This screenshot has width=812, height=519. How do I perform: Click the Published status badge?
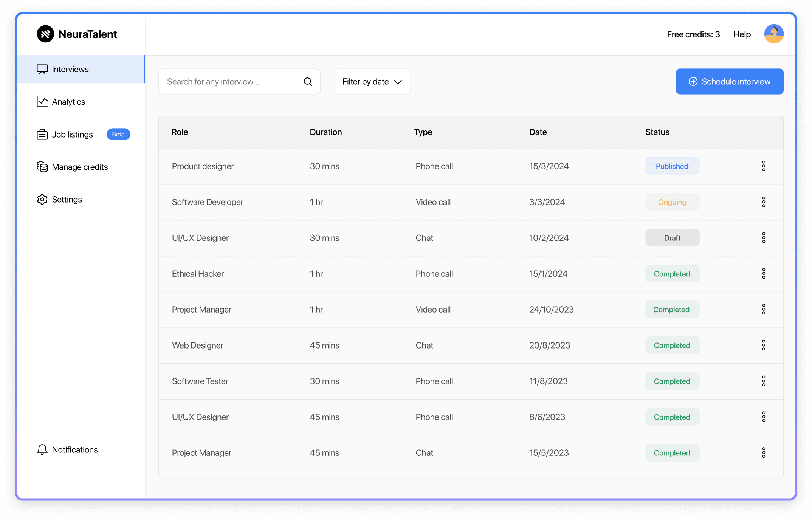(672, 166)
